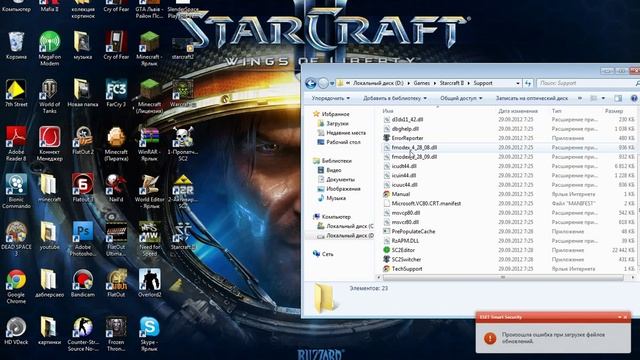Expand the address bar history dropdown
This screenshot has height=360, width=640.
[x=518, y=83]
